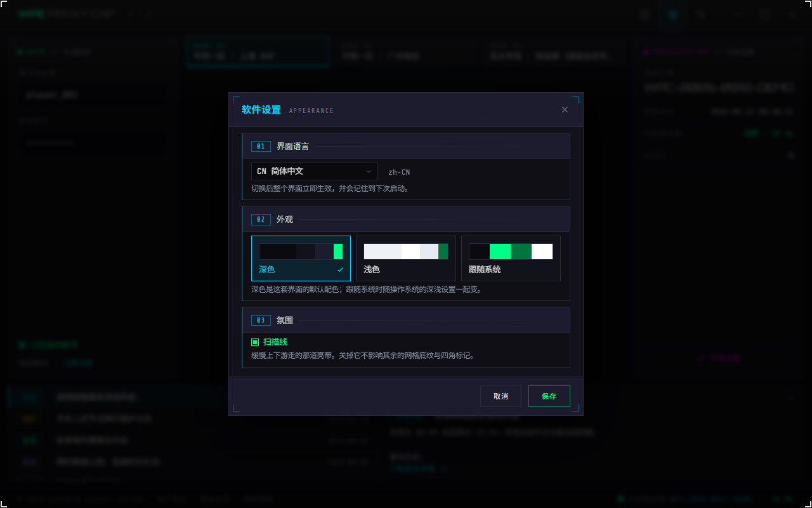Click the APPEARANCE subtitle text
This screenshot has height=508, width=812.
pyautogui.click(x=311, y=110)
